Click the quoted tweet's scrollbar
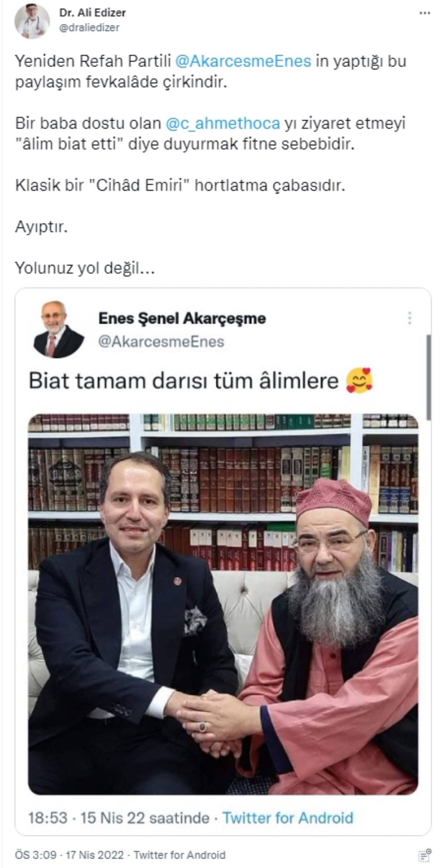 [x=428, y=377]
